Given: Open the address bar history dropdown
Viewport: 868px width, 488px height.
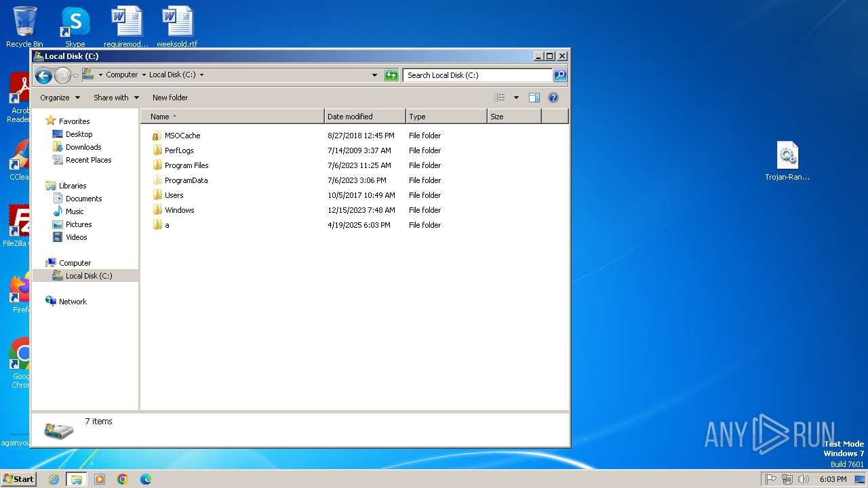Looking at the screenshot, I should (374, 75).
